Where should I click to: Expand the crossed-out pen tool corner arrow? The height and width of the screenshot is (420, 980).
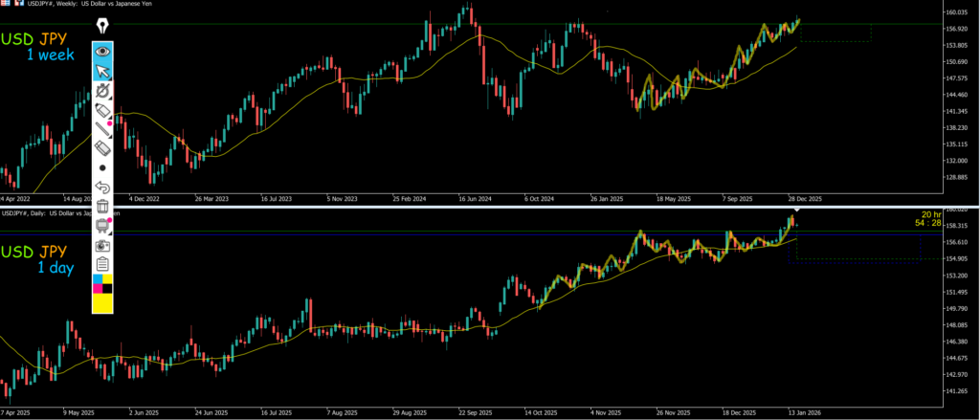(x=111, y=99)
